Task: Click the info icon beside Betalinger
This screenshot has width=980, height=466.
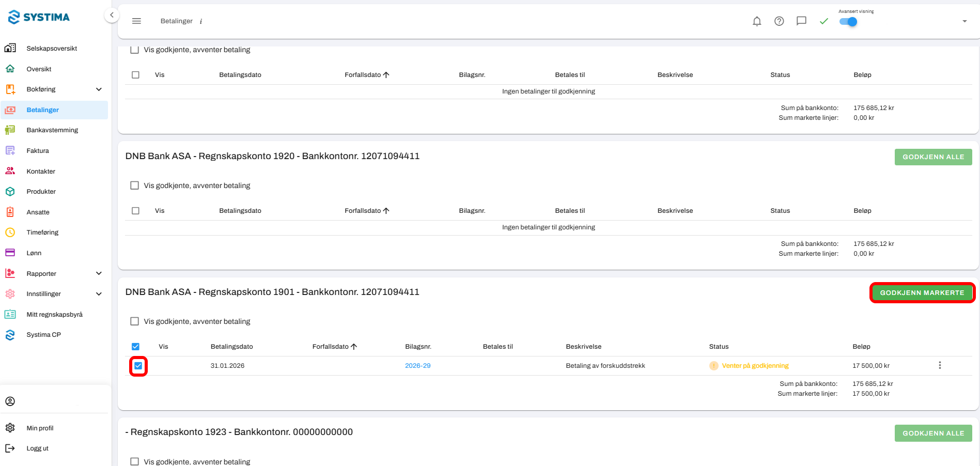Action: [201, 21]
